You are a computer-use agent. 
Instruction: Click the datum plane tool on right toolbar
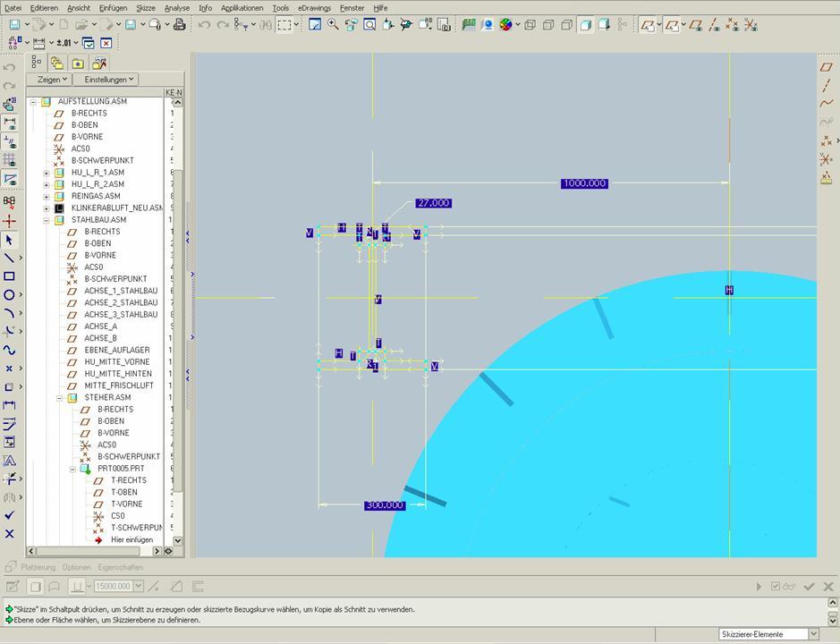[x=827, y=67]
